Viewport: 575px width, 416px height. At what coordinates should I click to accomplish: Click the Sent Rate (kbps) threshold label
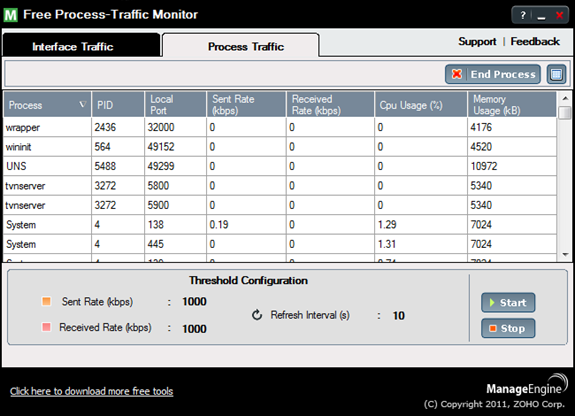point(97,302)
